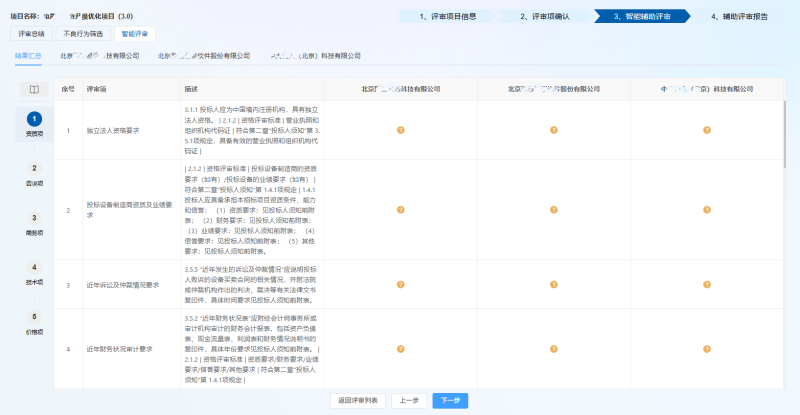The image size is (800, 415).
Task: Go to wizard step 1、评审项目信息
Action: (x=447, y=16)
